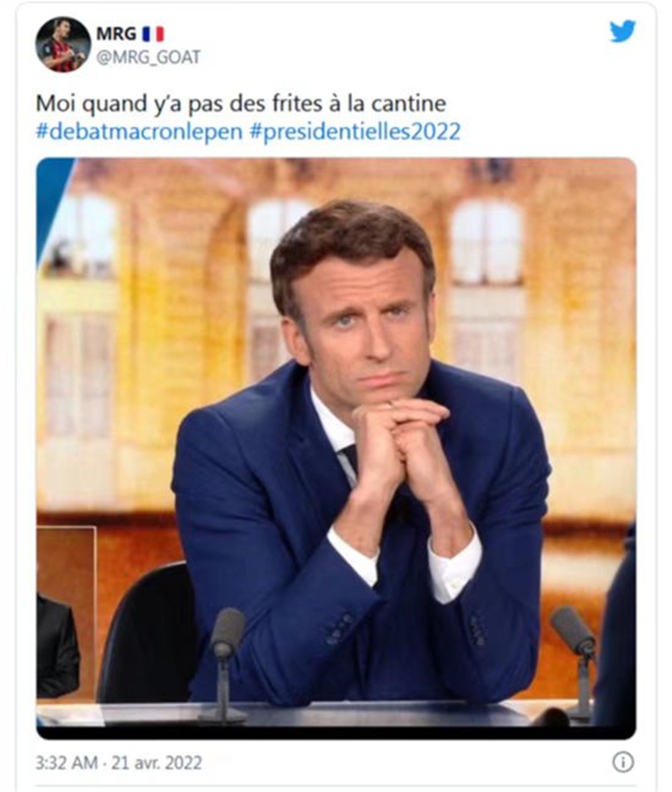Click the @MRG_GOAT handle
This screenshot has width=672, height=792.
149,57
